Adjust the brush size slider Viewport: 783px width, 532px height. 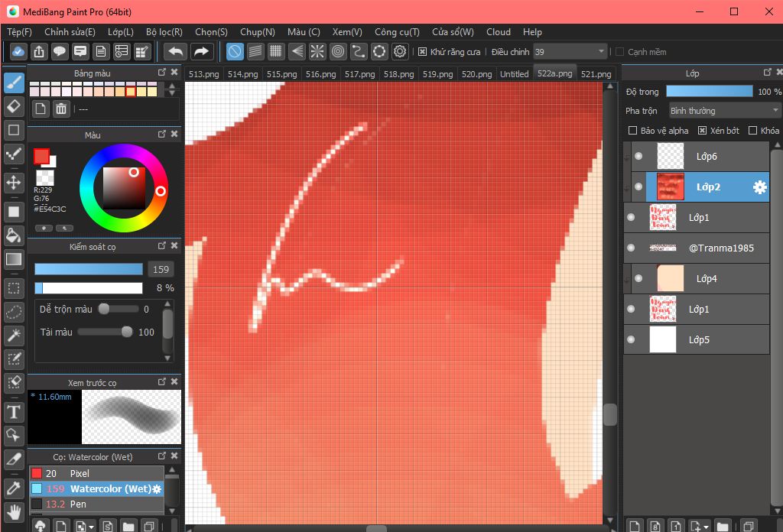(x=89, y=270)
